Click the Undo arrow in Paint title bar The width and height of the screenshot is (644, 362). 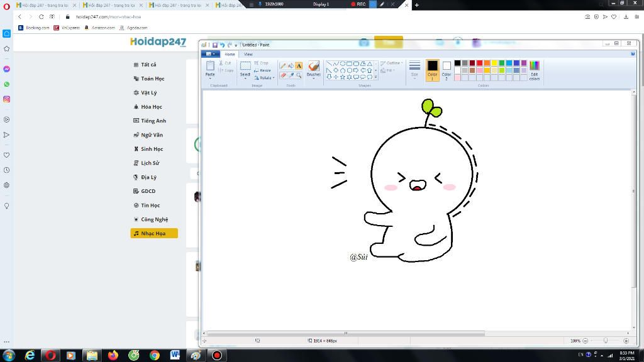click(x=222, y=45)
